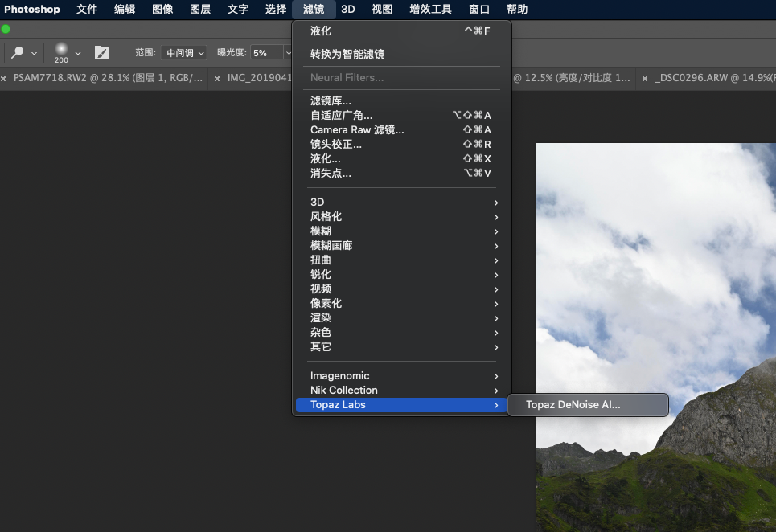776x532 pixels.
Task: Click the Neural Filters... menu entry
Action: tap(401, 78)
